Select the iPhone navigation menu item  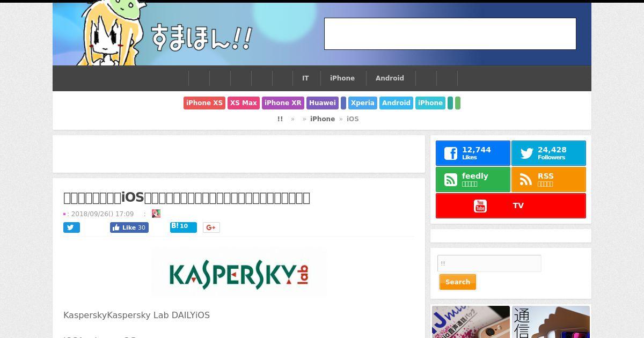point(342,78)
